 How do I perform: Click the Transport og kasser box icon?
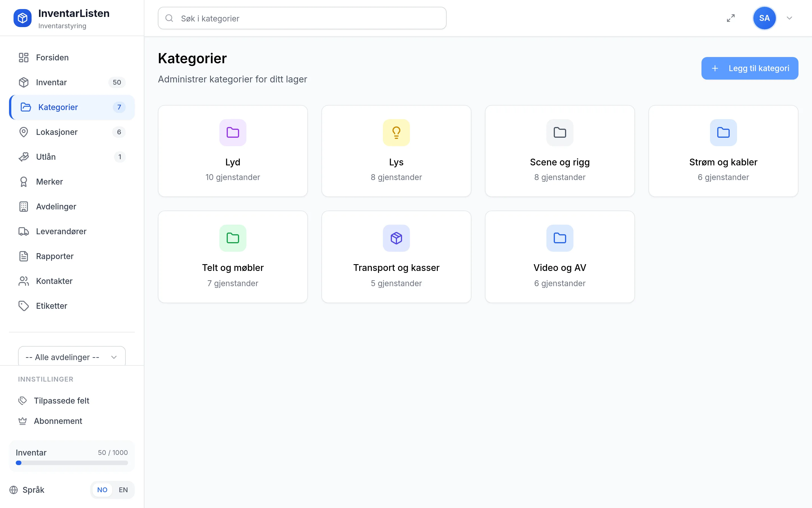point(396,238)
